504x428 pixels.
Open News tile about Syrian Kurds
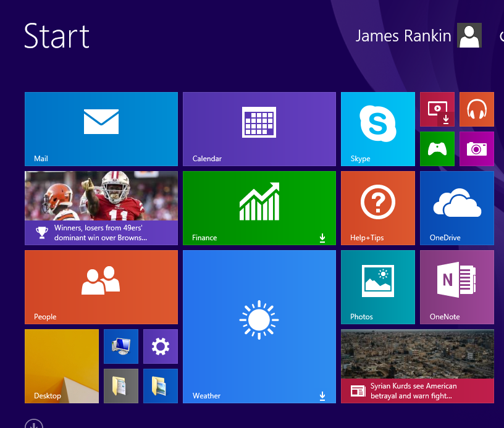pos(418,366)
